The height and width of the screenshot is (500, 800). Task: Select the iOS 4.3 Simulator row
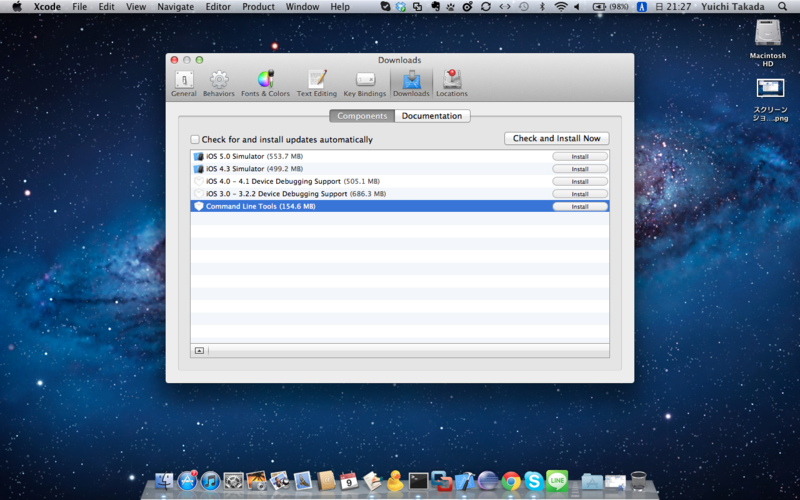(x=399, y=169)
